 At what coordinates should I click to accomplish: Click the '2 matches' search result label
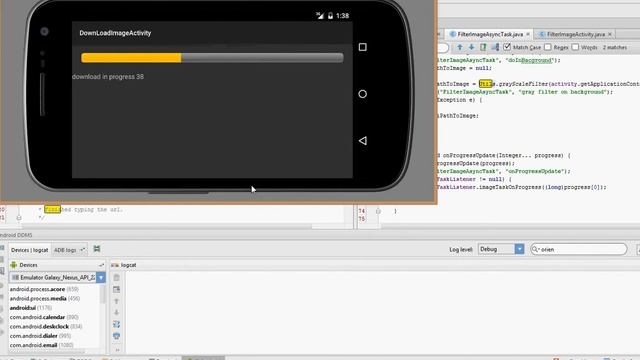(615, 48)
